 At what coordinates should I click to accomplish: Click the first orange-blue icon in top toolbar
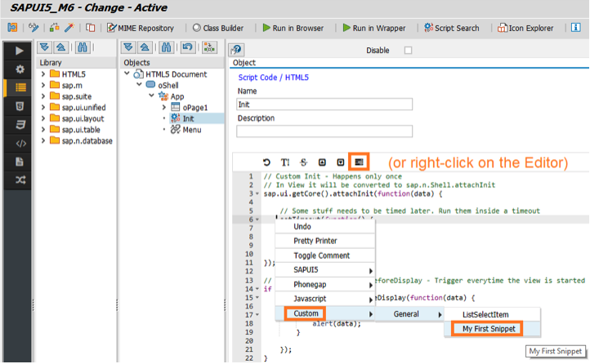point(12,28)
